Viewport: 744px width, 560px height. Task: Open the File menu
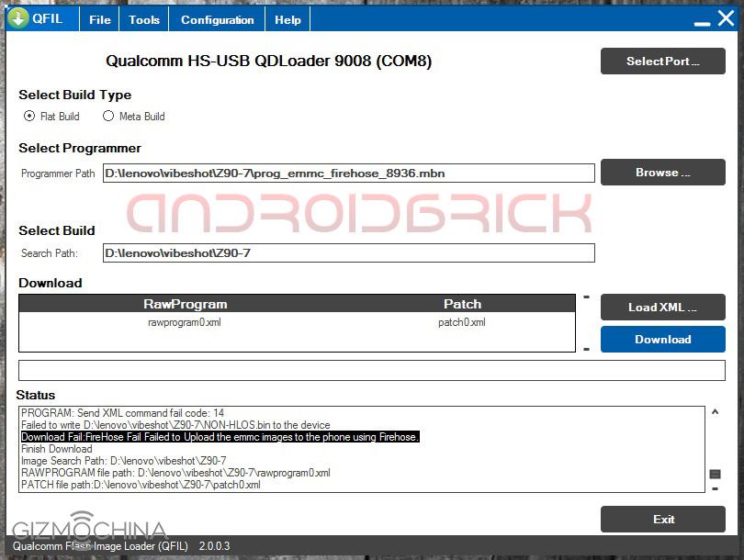click(100, 20)
